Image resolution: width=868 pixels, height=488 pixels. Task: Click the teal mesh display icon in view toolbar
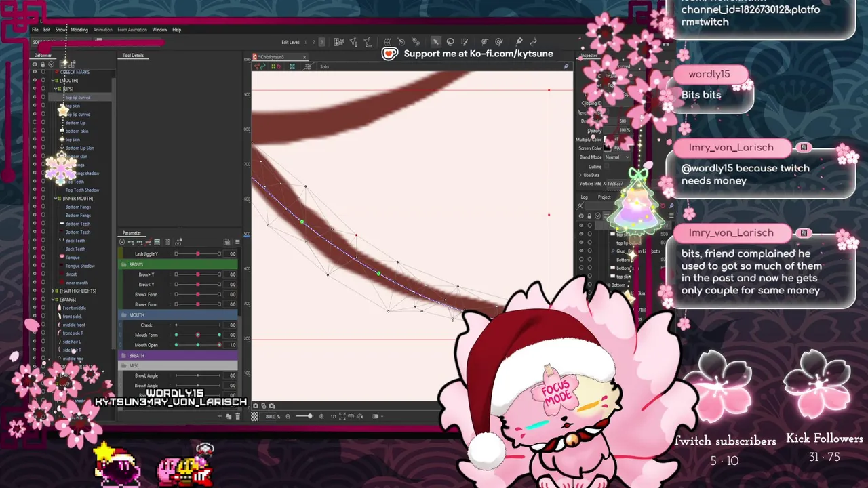292,66
